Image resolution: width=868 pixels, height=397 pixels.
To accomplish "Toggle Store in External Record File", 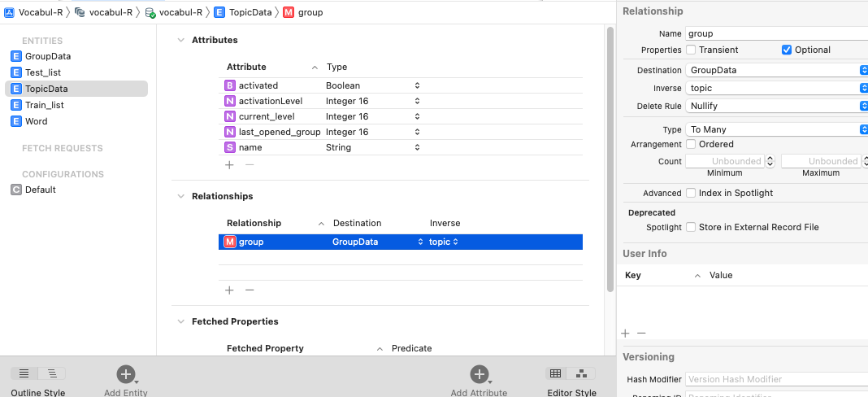I will click(691, 227).
